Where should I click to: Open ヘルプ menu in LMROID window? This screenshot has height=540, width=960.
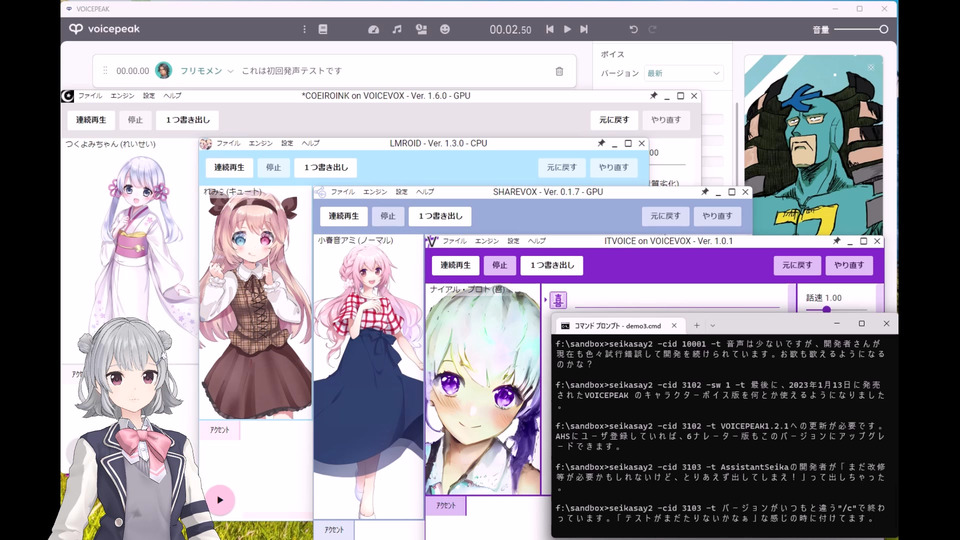pos(310,143)
